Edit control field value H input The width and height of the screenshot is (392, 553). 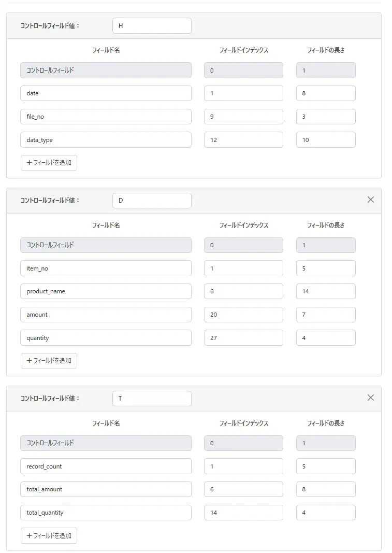151,26
